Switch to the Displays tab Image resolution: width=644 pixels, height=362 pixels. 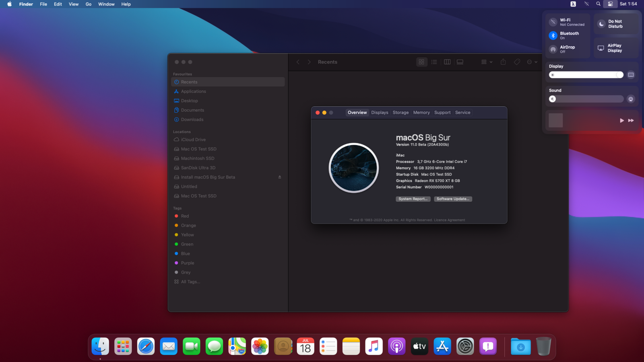click(x=380, y=113)
